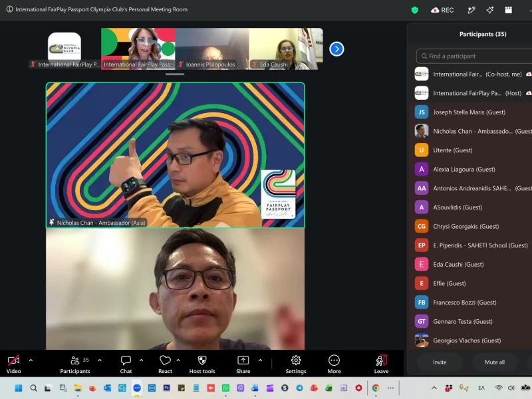532x399 pixels.
Task: Click the Invite button
Action: click(440, 362)
